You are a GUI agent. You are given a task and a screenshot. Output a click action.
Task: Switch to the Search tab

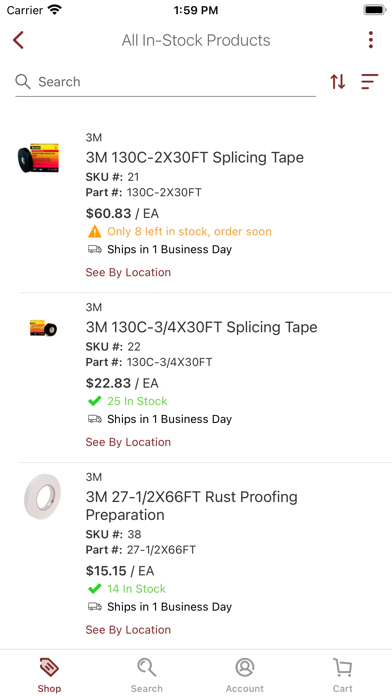point(147,675)
